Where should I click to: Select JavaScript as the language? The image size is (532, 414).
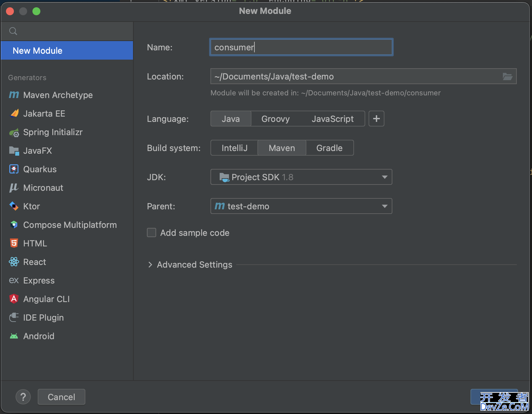pyautogui.click(x=332, y=119)
